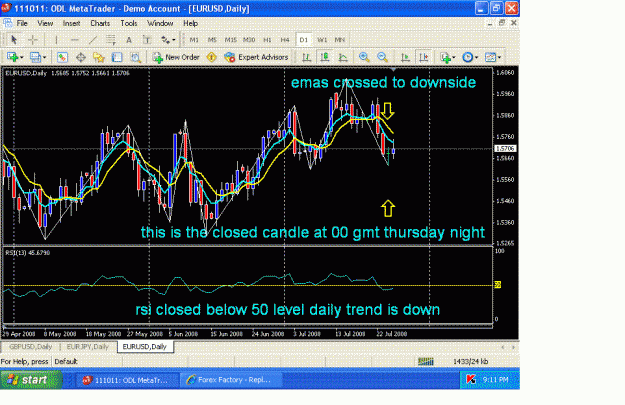Image resolution: width=625 pixels, height=405 pixels.
Task: Select the Fibonacci Retracement tool
Action: (x=110, y=39)
